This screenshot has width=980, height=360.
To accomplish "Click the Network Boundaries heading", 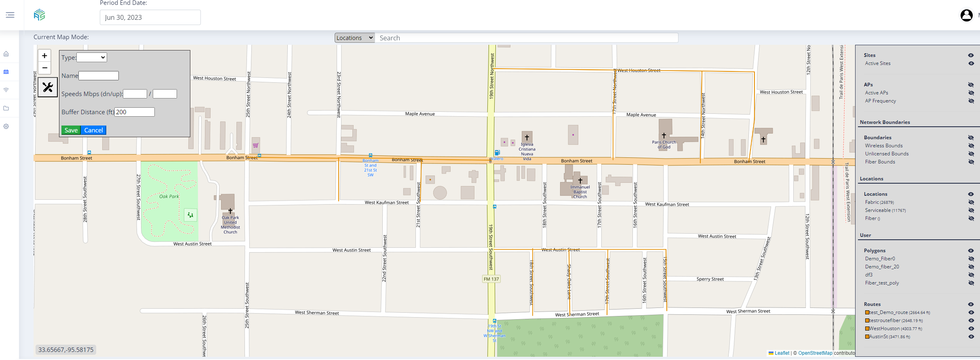I will (885, 122).
